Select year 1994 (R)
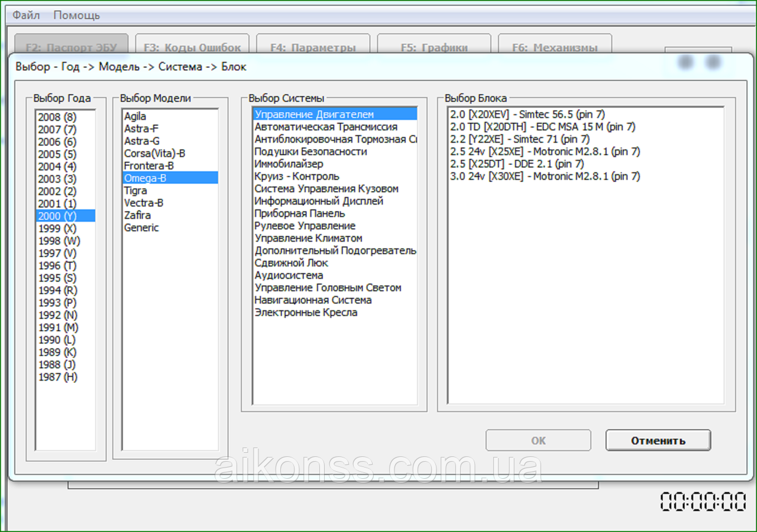This screenshot has height=532, width=757. coord(65,291)
